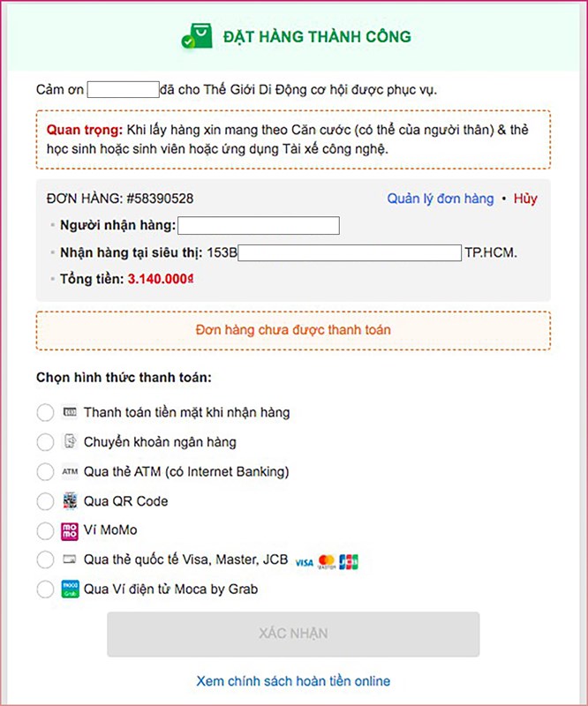Screen dimensions: 588x706
Task: Click the ATM card icon
Action: 71,472
